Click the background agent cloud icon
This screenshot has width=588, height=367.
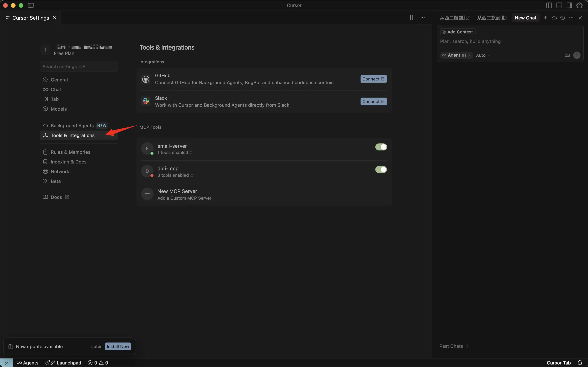[x=554, y=18]
